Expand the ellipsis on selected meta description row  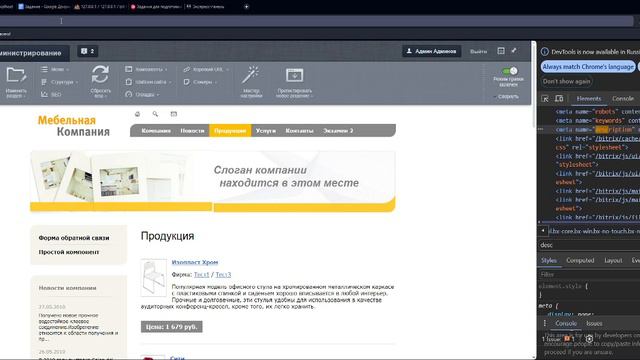pos(540,129)
